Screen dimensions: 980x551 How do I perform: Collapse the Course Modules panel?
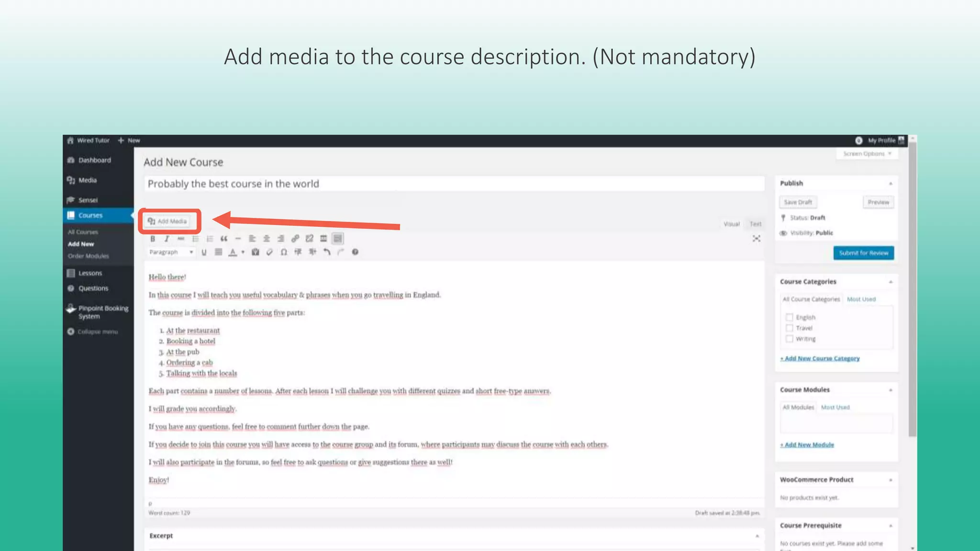click(x=891, y=390)
